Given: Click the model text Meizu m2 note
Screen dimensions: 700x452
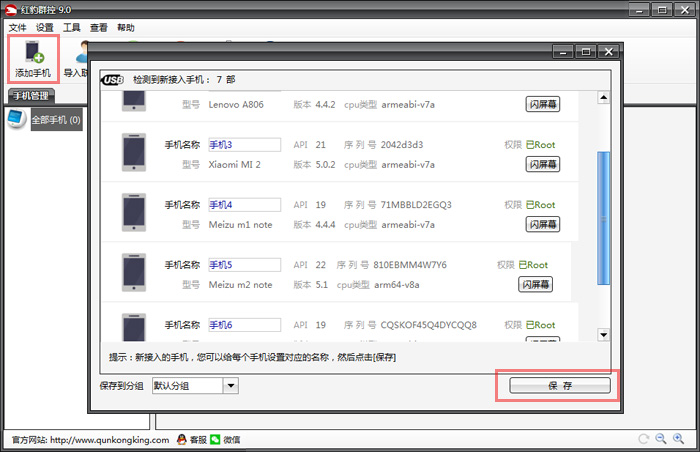Looking at the screenshot, I should [x=241, y=285].
